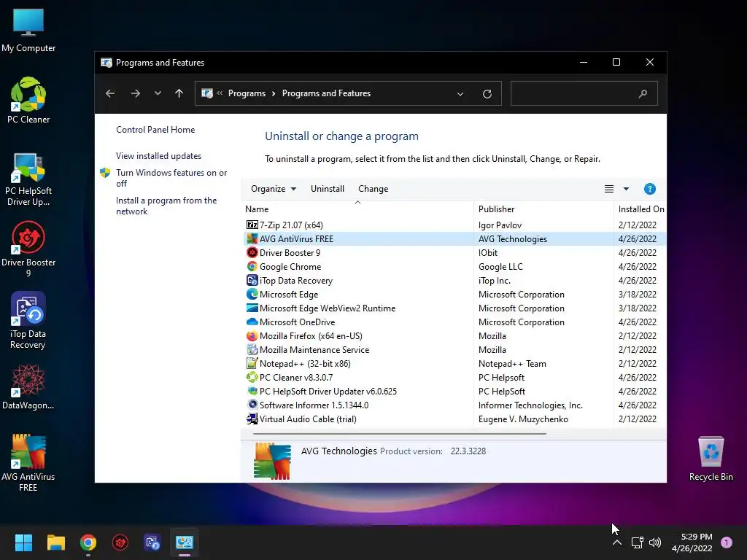Viewport: 747px width, 560px height.
Task: Click AVG logo in details pane
Action: 272,461
